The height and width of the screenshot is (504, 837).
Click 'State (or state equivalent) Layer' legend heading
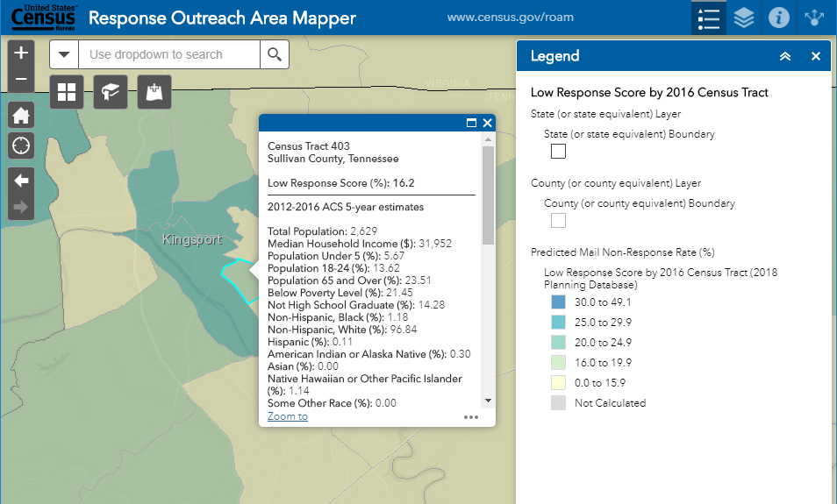[x=605, y=114]
